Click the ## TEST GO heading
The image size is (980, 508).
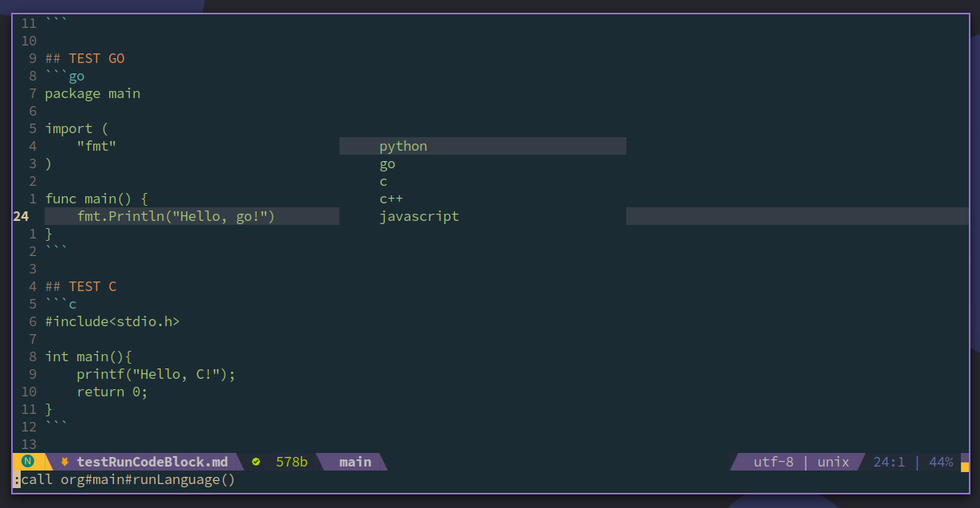[84, 58]
